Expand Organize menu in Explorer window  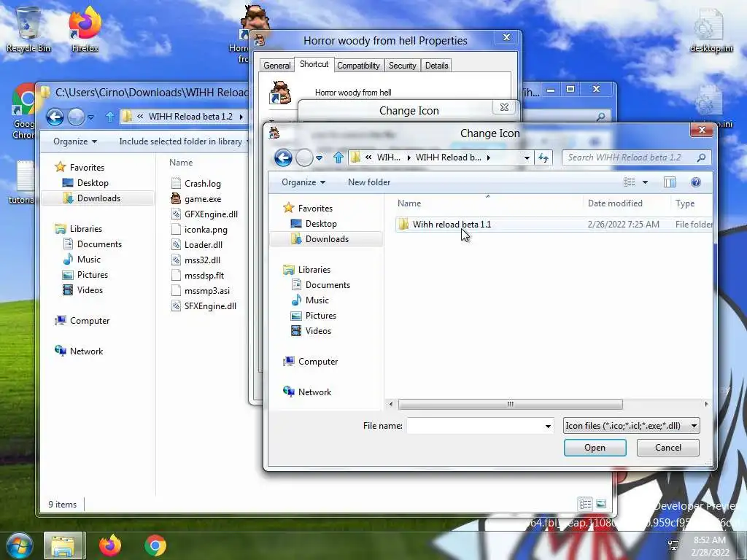coord(75,141)
